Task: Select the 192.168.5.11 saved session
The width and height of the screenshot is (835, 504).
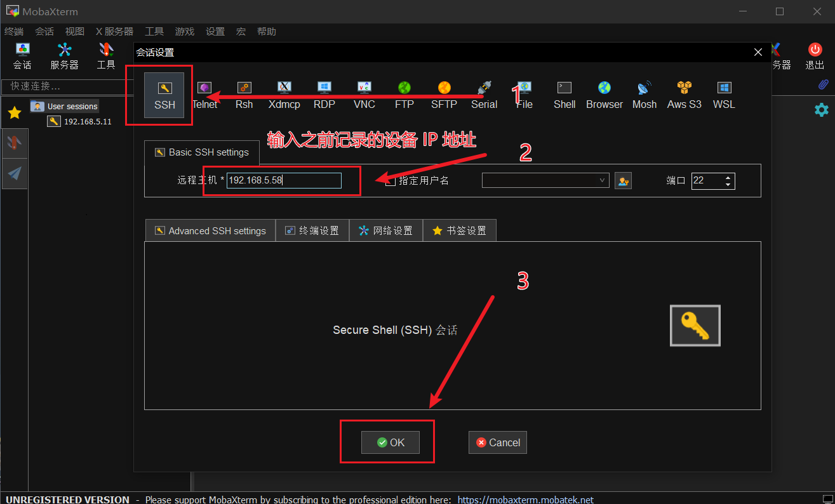Action: point(80,121)
